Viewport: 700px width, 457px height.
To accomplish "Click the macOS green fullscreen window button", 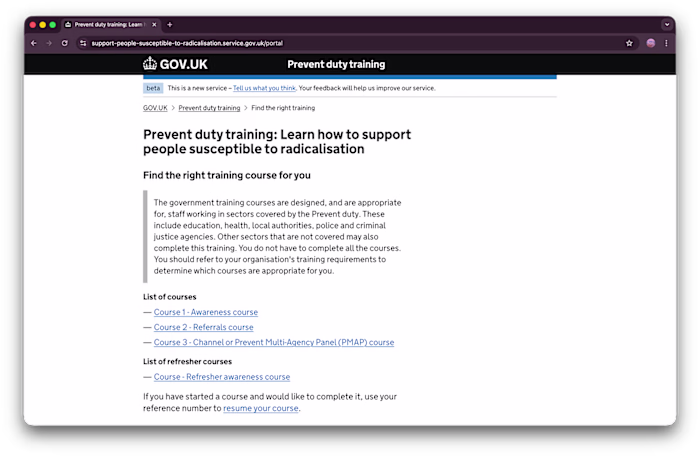I will click(x=53, y=25).
